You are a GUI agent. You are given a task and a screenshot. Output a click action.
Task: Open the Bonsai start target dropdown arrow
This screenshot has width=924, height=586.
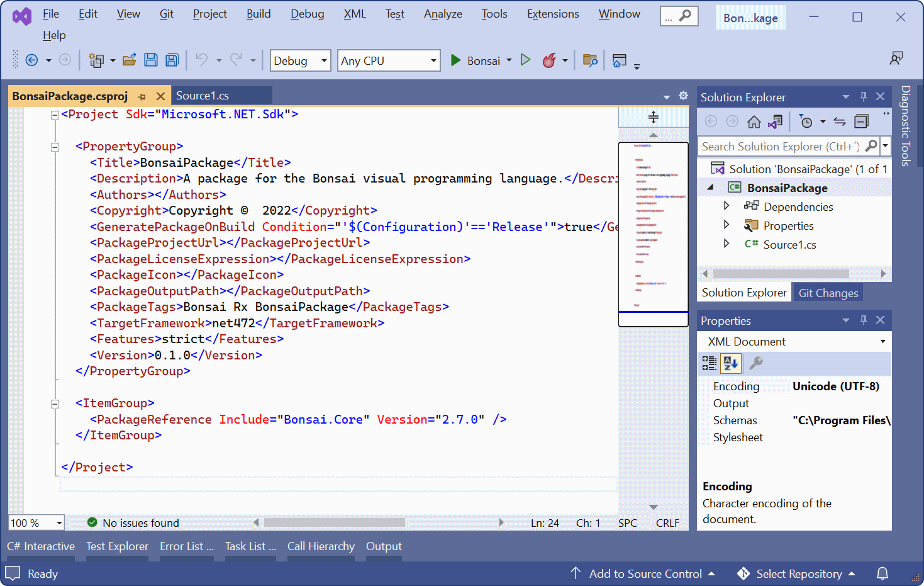tap(509, 60)
